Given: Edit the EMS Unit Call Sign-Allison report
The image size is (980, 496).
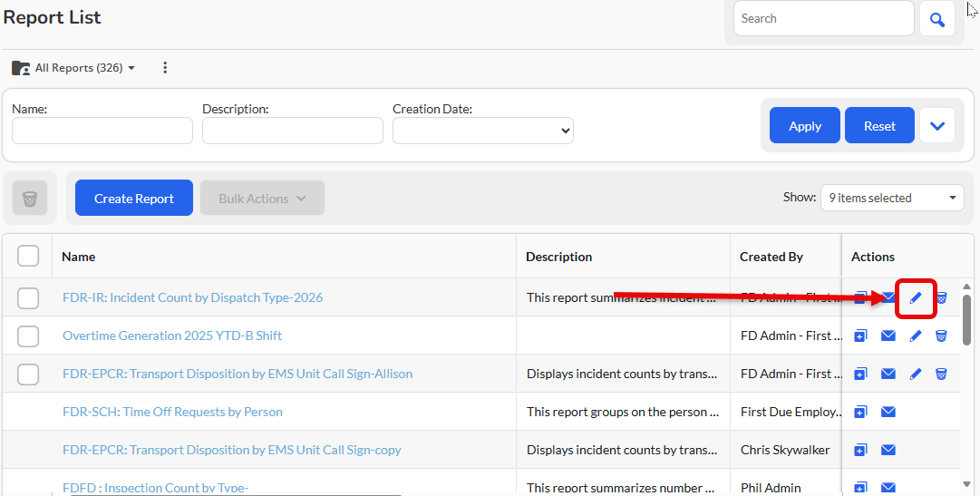Looking at the screenshot, I should [915, 374].
